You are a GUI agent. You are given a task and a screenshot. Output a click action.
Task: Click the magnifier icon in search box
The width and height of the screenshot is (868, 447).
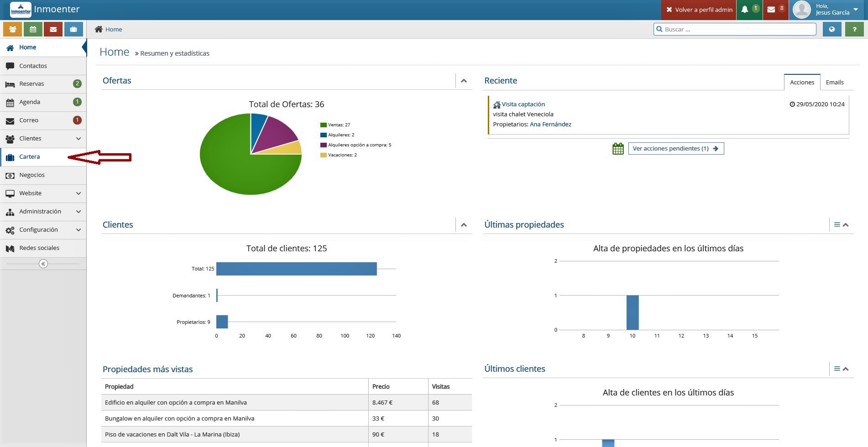[x=659, y=29]
